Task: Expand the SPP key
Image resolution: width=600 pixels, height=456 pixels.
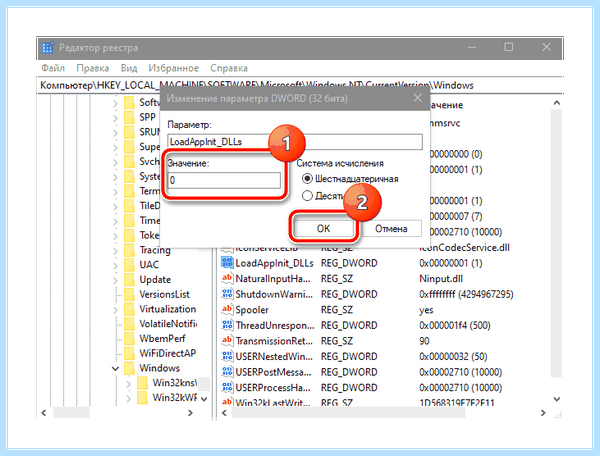Action: [x=116, y=118]
